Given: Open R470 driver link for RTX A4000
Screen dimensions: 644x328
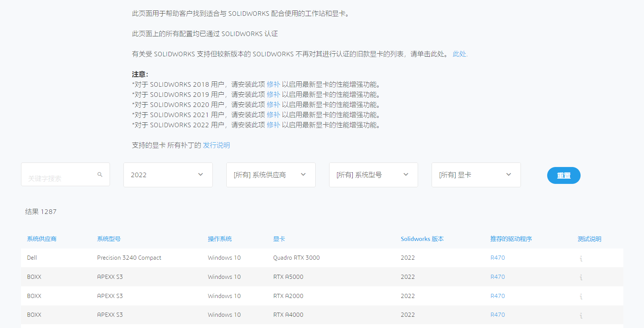Looking at the screenshot, I should (x=498, y=315).
